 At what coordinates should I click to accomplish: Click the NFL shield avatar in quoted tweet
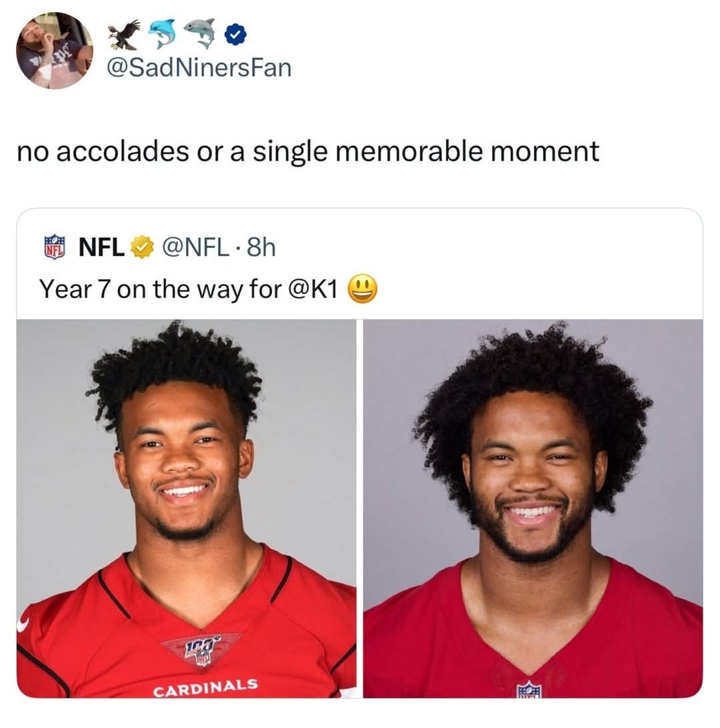point(54,247)
